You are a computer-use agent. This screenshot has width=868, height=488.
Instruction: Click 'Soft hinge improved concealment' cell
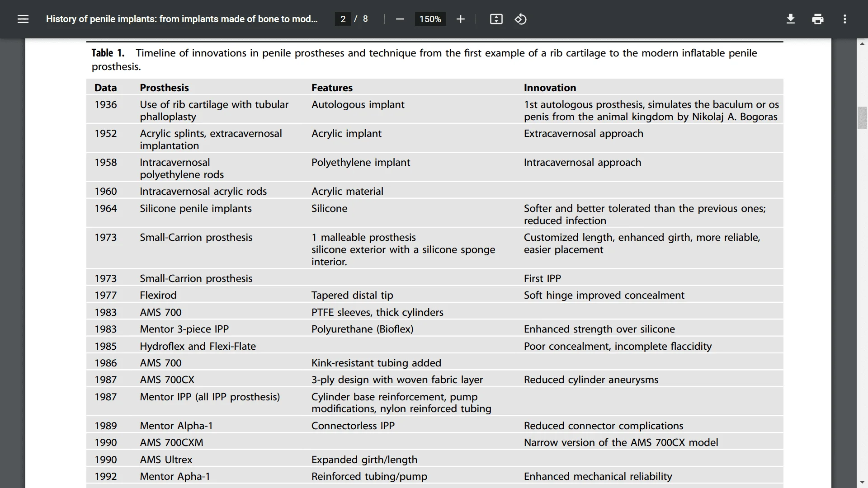coord(604,295)
